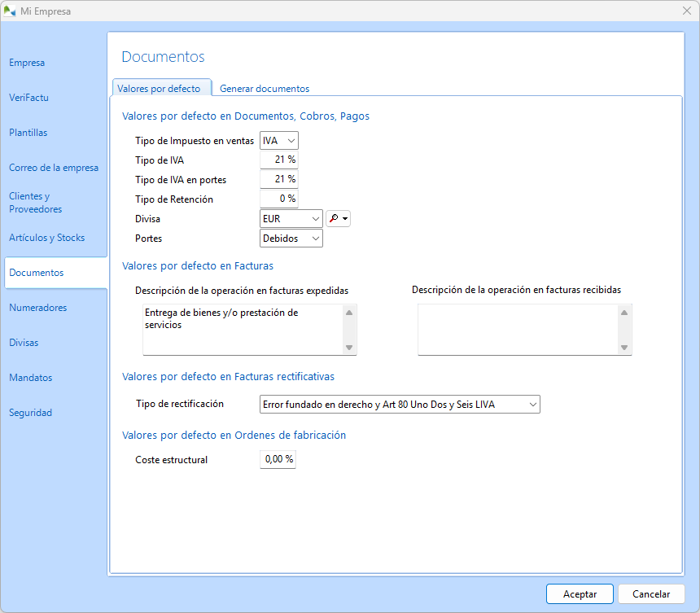This screenshot has width=700, height=613.
Task: Click the Cancelar button
Action: tap(651, 594)
